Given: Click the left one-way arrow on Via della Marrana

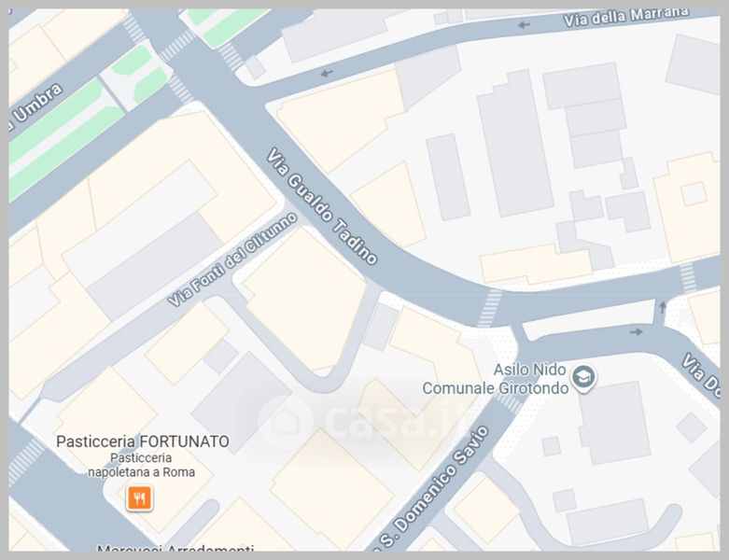Looking at the screenshot, I should coord(327,73).
